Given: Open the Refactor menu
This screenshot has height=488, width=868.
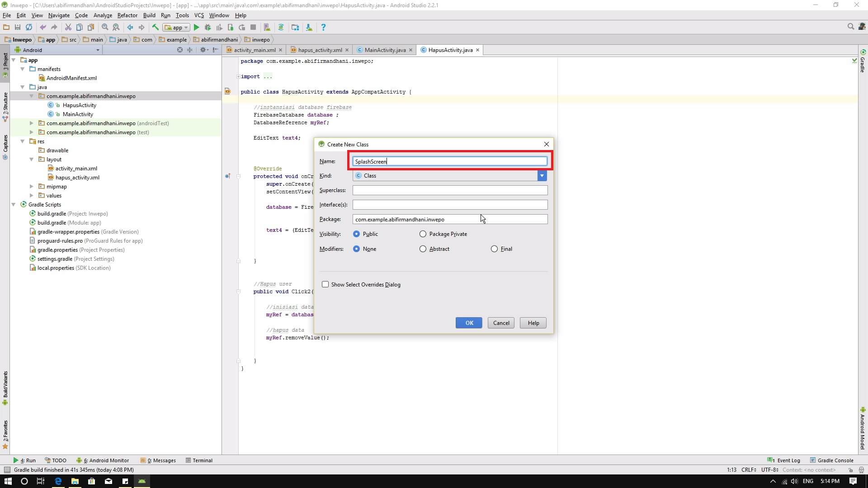Looking at the screenshot, I should (127, 15).
